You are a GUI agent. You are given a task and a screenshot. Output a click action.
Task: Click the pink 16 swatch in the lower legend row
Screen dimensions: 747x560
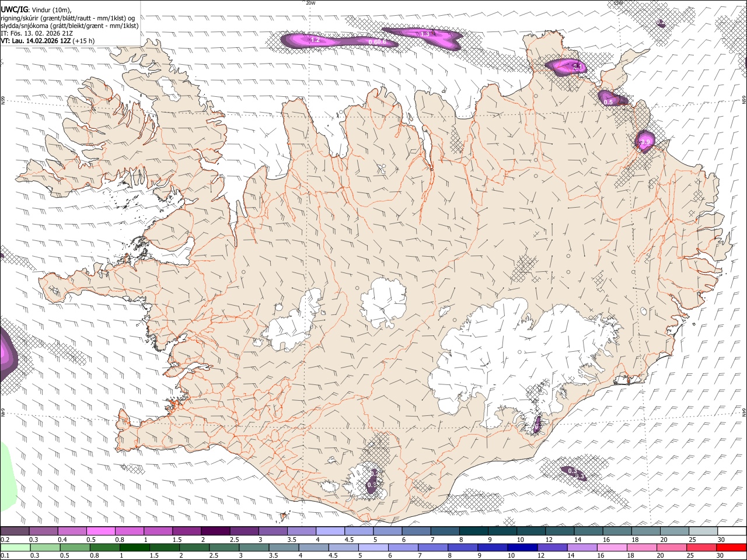[x=612, y=547]
